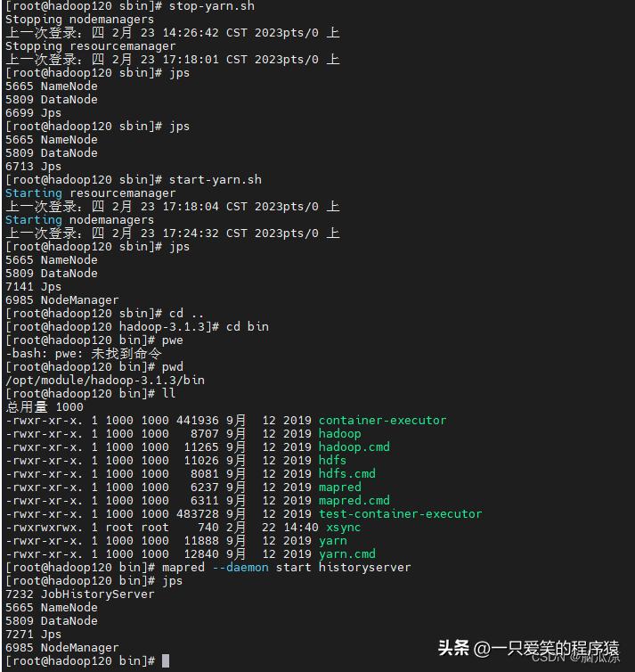Screen dimensions: 635x672
Task: Click the Starting resourcemanager message
Action: [91, 193]
